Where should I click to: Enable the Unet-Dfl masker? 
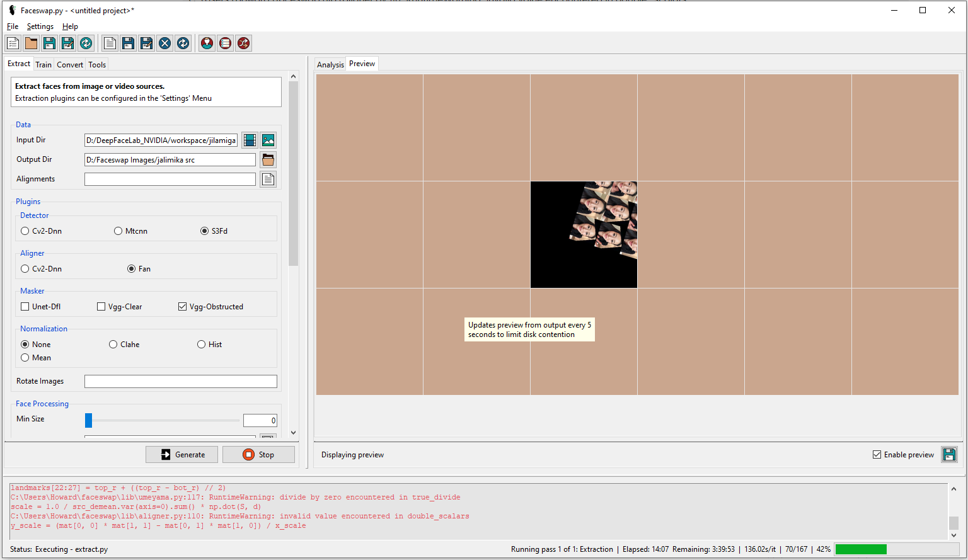tap(41, 307)
